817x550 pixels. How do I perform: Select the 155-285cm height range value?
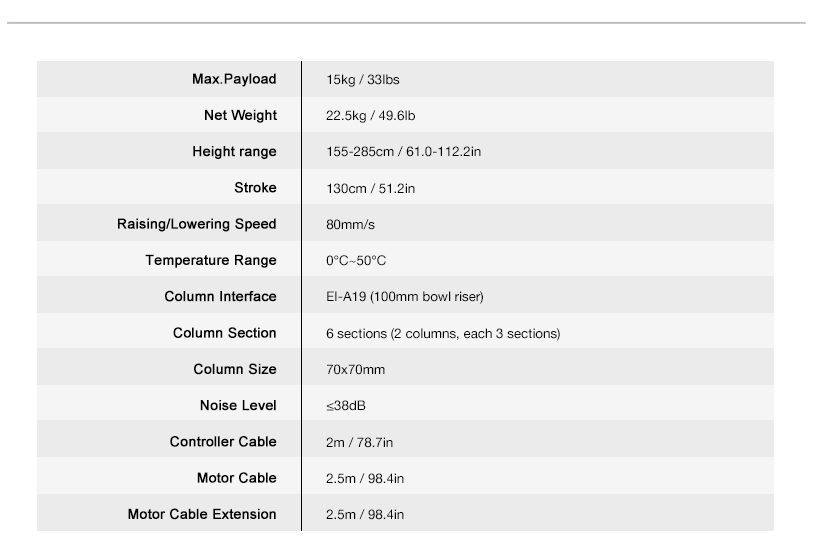396,152
